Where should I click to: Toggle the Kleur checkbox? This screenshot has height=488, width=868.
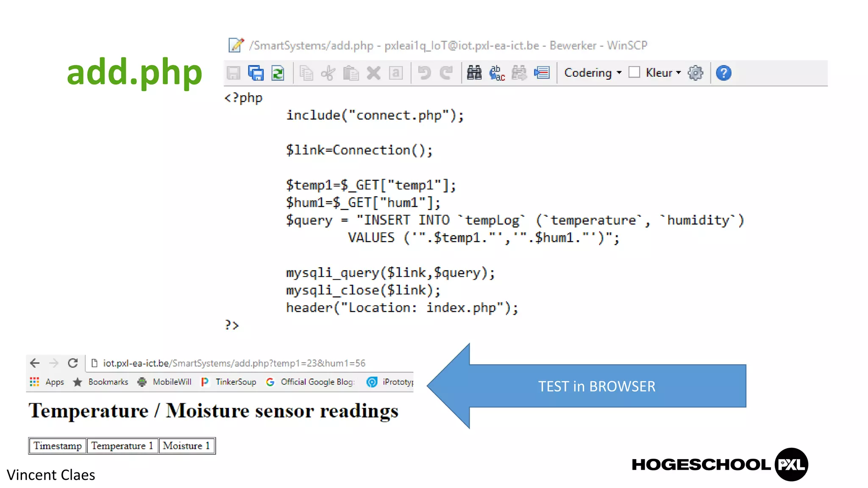coord(634,72)
